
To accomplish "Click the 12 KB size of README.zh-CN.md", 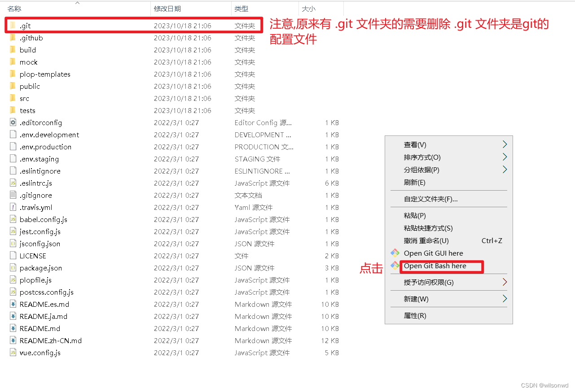I will click(330, 340).
